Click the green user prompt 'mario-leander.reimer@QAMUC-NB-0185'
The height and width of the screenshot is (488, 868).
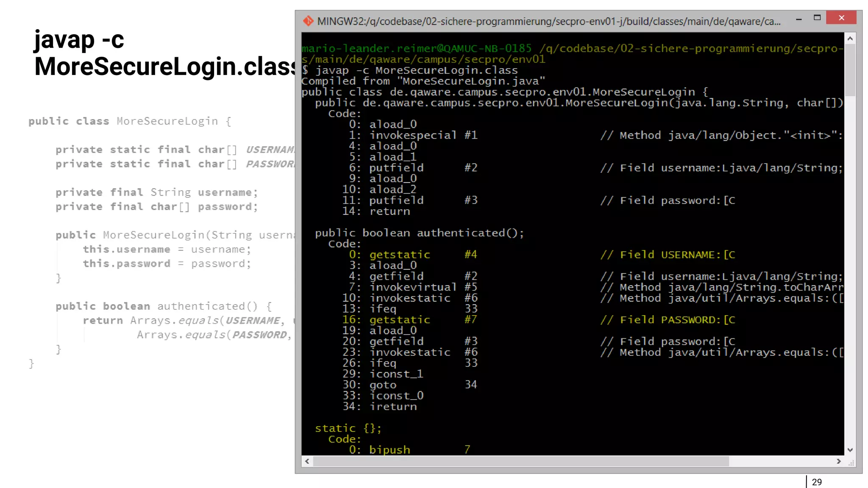click(x=417, y=48)
